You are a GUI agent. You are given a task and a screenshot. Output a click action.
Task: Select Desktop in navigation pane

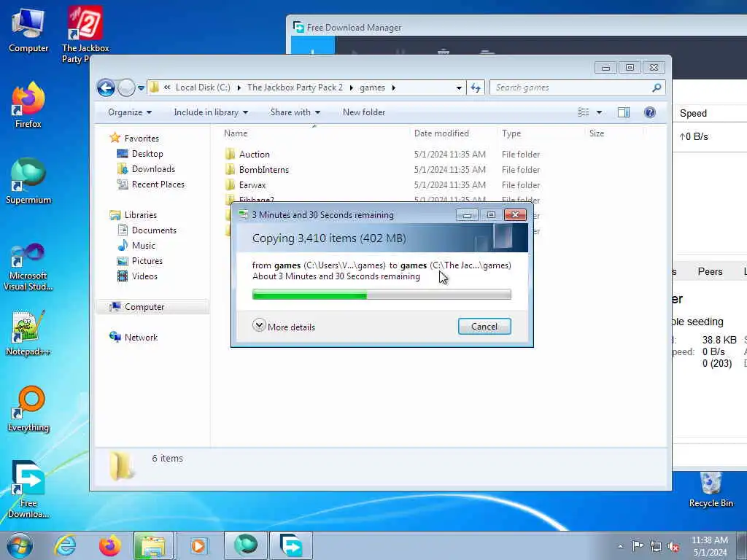147,154
